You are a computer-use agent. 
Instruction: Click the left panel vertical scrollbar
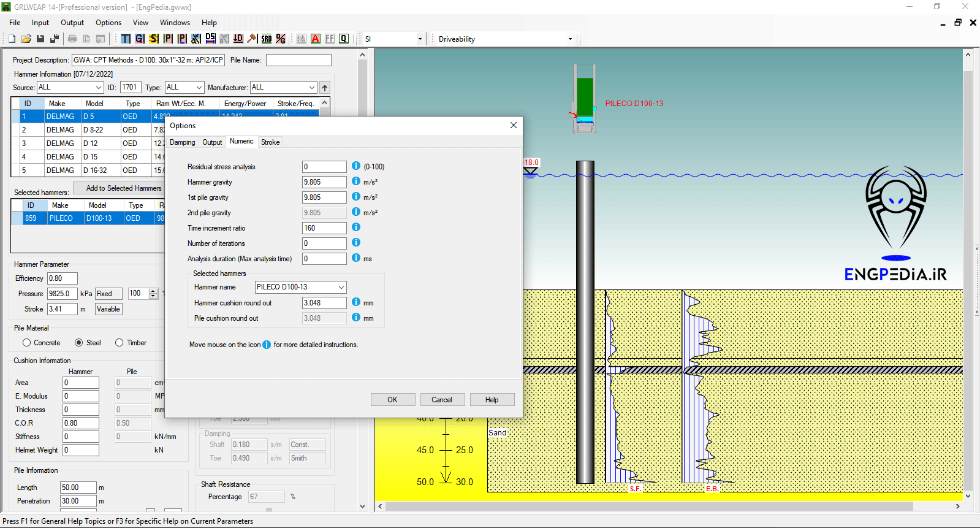[362, 280]
